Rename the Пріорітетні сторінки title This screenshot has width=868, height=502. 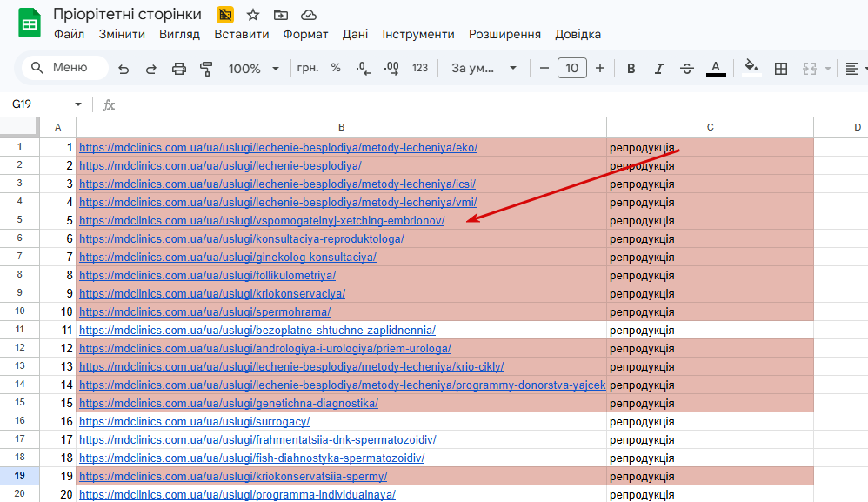127,15
